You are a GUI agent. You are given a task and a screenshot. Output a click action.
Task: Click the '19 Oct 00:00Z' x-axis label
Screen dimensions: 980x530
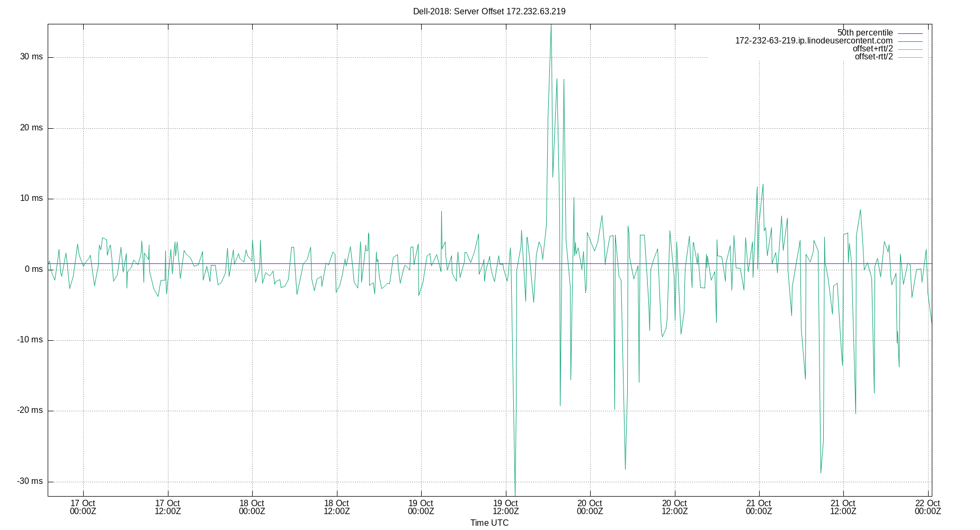point(421,507)
